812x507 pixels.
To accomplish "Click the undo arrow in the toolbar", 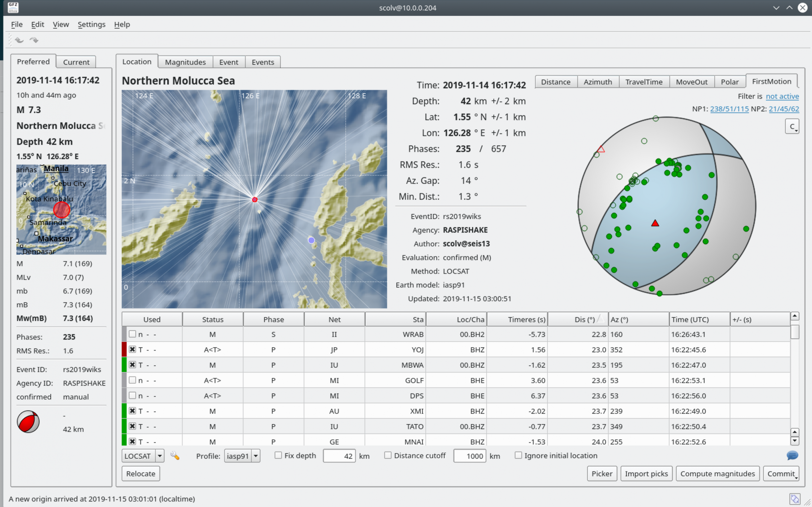I will pyautogui.click(x=19, y=40).
